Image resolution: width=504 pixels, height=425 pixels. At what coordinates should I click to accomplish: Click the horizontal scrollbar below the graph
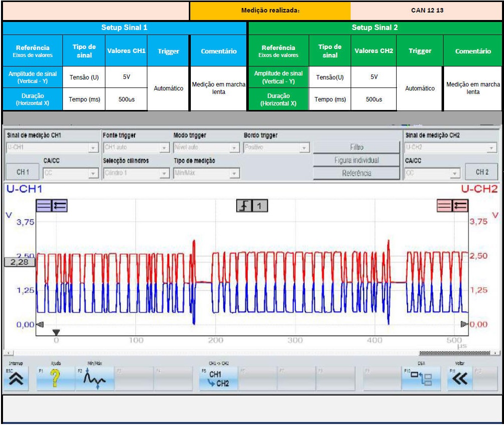(250, 353)
